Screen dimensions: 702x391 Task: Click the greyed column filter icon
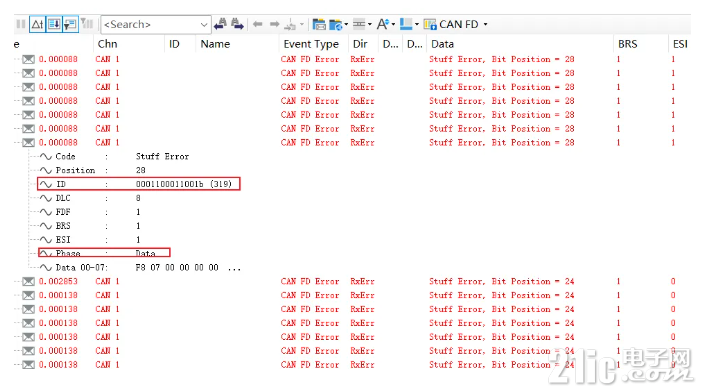pyautogui.click(x=87, y=24)
